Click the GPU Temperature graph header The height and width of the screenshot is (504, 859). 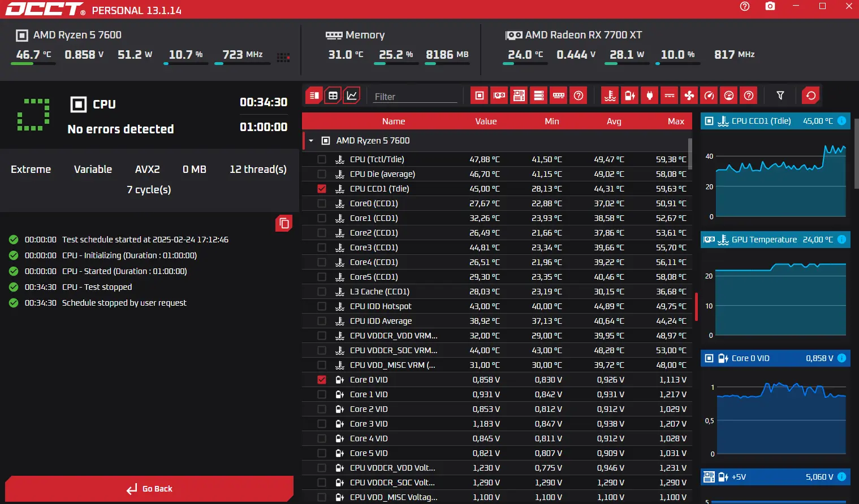775,240
